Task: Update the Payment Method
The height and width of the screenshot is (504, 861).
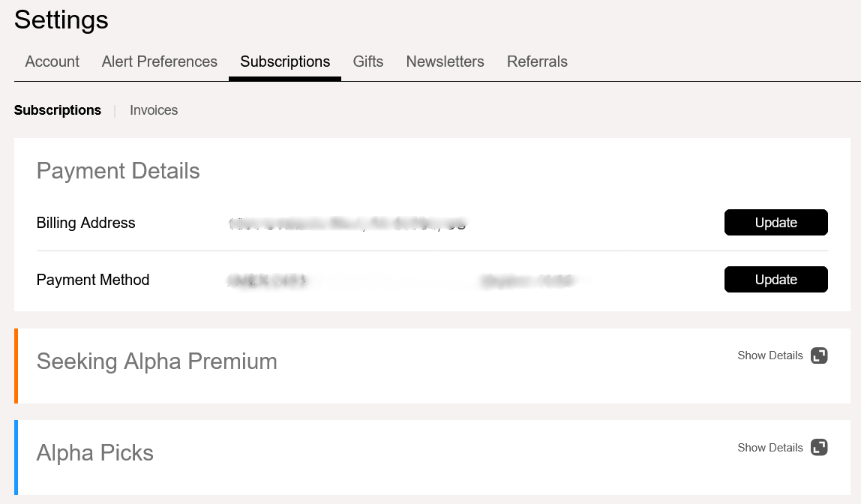Action: click(x=775, y=279)
